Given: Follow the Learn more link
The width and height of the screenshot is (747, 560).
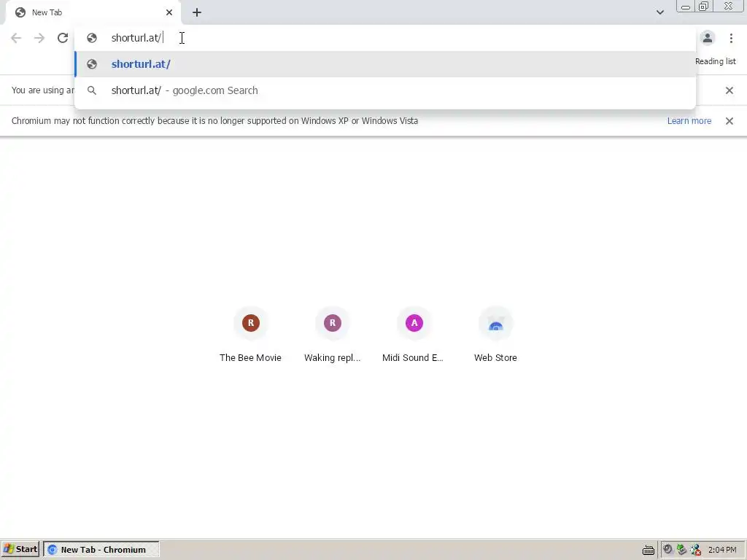Looking at the screenshot, I should coord(689,121).
